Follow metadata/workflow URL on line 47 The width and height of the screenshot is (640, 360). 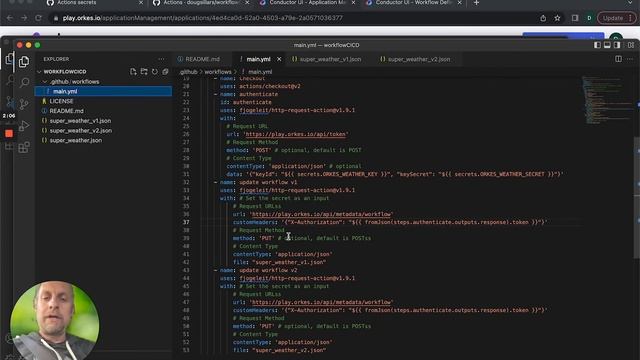321,302
